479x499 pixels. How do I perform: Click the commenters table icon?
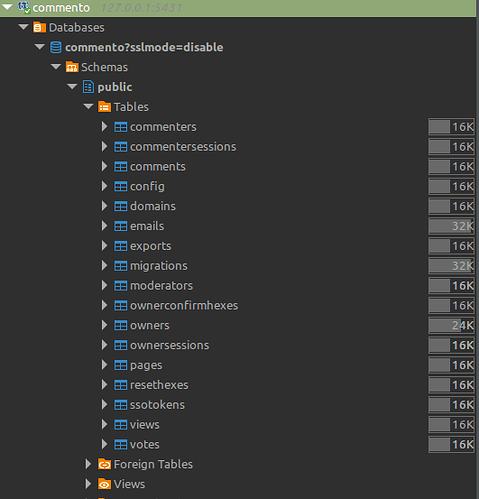pyautogui.click(x=121, y=127)
